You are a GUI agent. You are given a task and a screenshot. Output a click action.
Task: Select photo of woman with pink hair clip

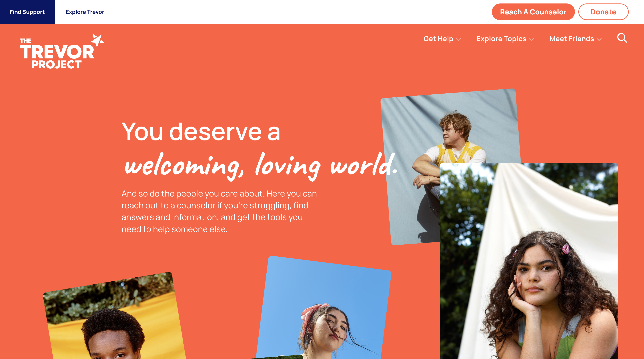529,261
